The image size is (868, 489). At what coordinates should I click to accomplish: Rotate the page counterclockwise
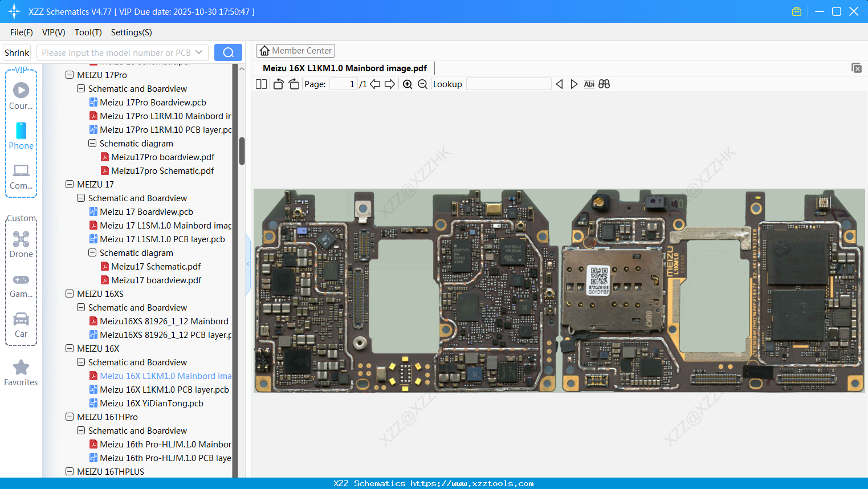278,84
